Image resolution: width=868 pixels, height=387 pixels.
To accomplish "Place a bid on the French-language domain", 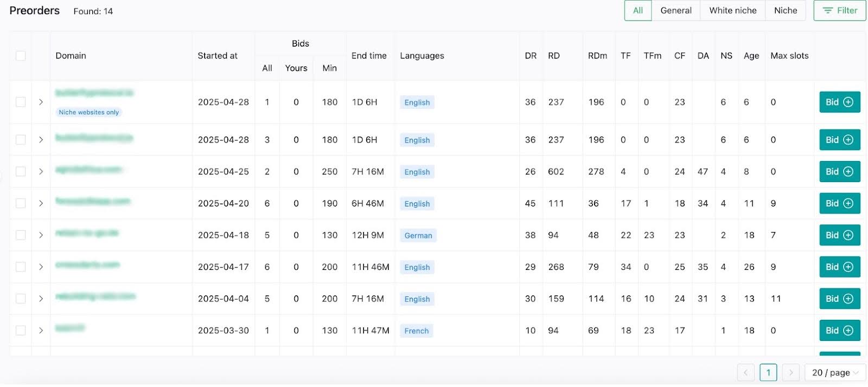I will pos(839,331).
